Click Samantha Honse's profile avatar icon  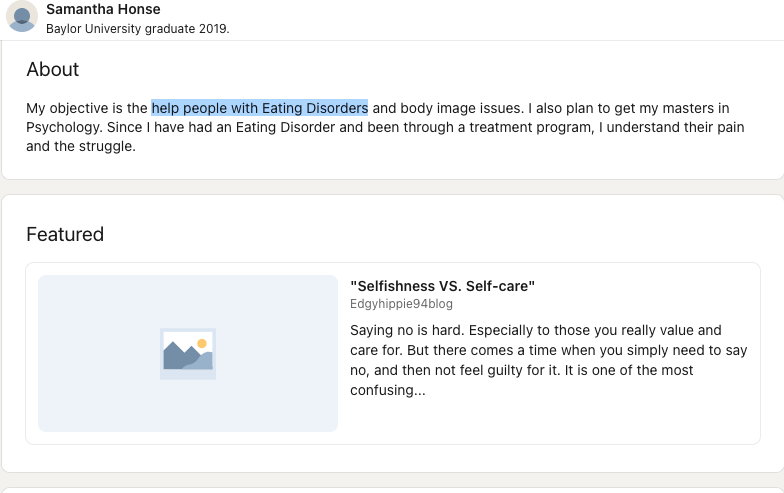point(22,16)
